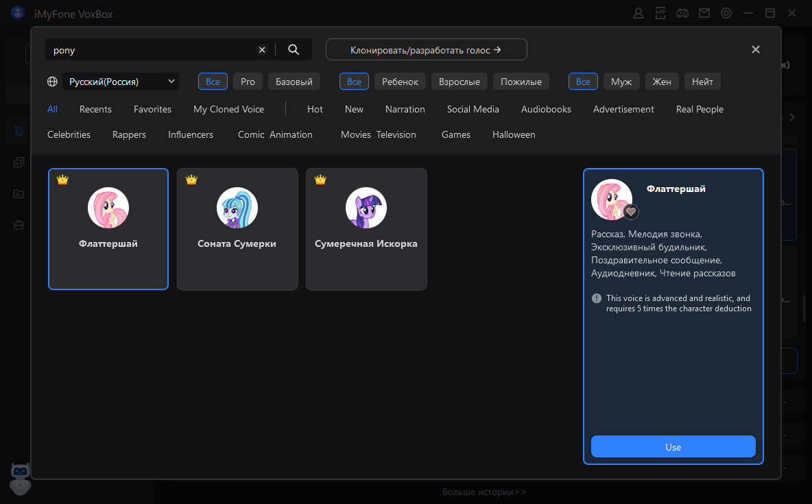Open the Real People category

700,109
